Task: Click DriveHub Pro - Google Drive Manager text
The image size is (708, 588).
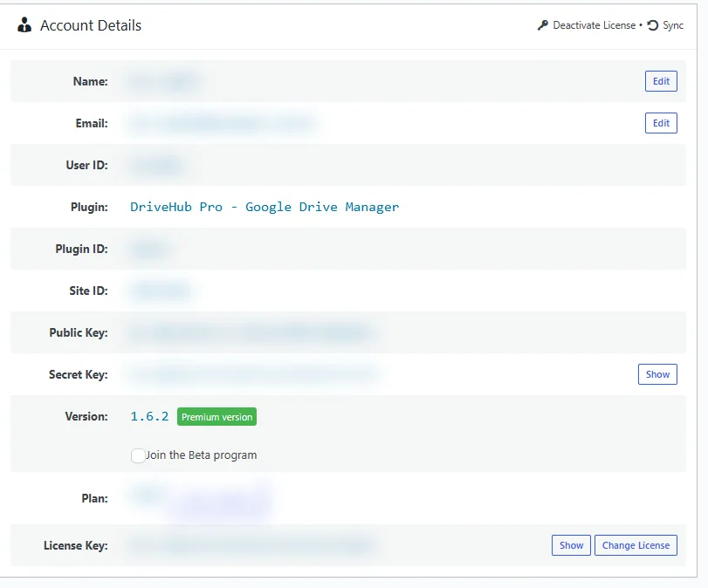Action: [265, 207]
